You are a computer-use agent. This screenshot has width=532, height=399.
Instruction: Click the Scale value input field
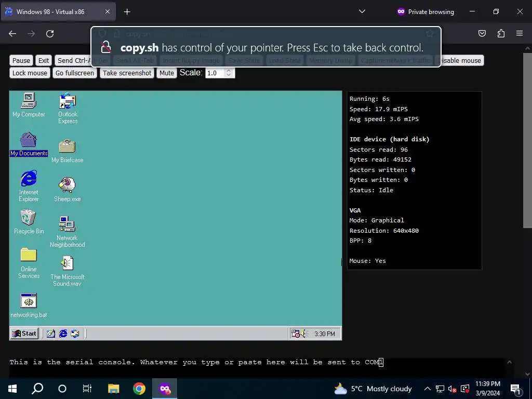(x=215, y=73)
